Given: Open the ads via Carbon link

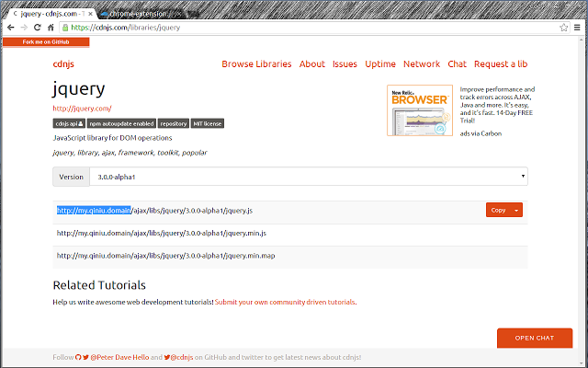Looking at the screenshot, I should (481, 133).
